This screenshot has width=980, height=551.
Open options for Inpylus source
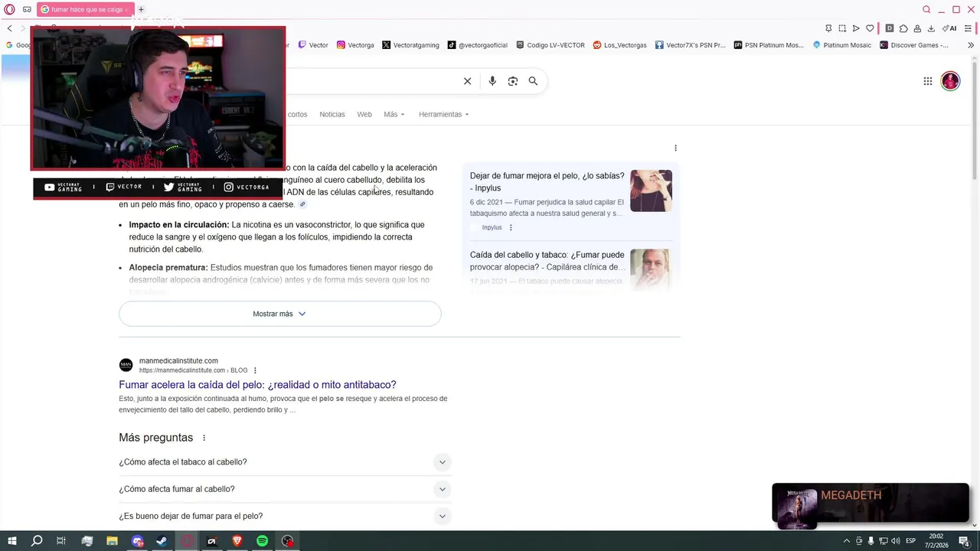point(511,227)
